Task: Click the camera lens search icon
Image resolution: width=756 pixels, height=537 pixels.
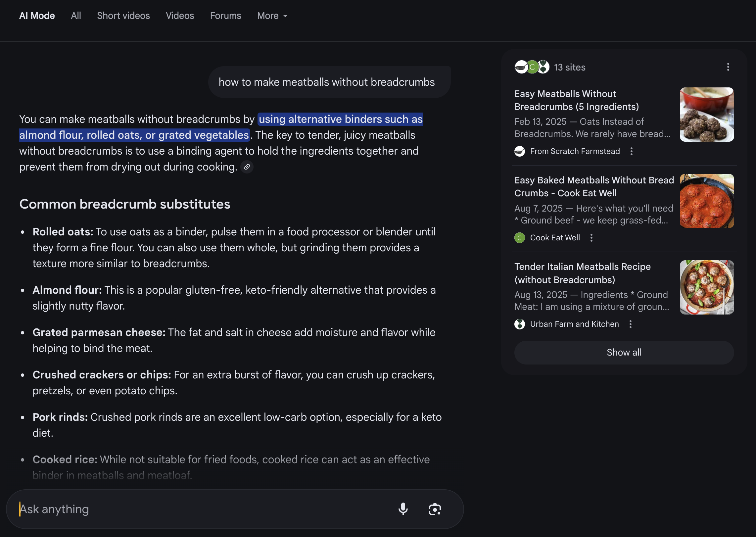Action: point(435,509)
